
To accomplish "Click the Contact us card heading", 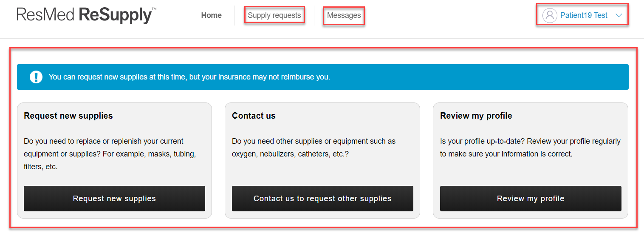I will click(254, 116).
